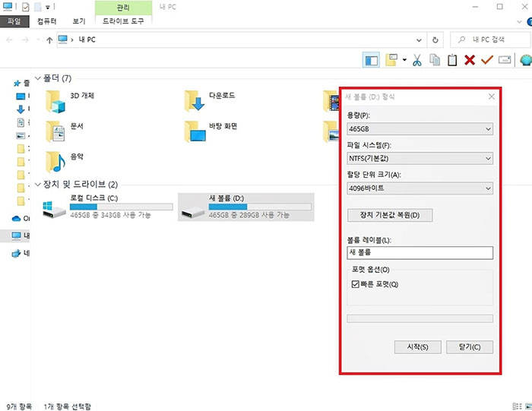Collapse the 폴더 (7) group
Viewport: 532px width, 411px height.
point(38,78)
